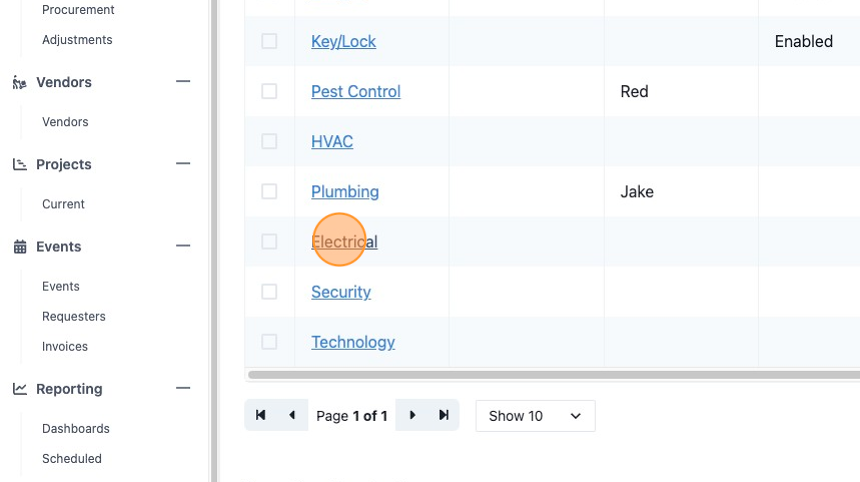This screenshot has width=860, height=482.
Task: Go to the first page of results
Action: point(261,415)
